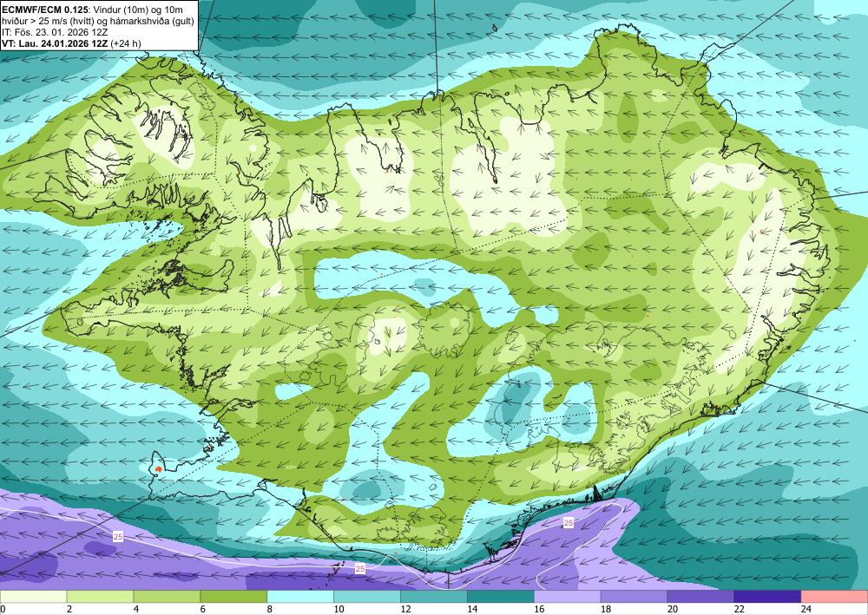Screen dimensions: 868x615
Task: Select the pink above-24 m/s legend swatch
Action: (835, 597)
